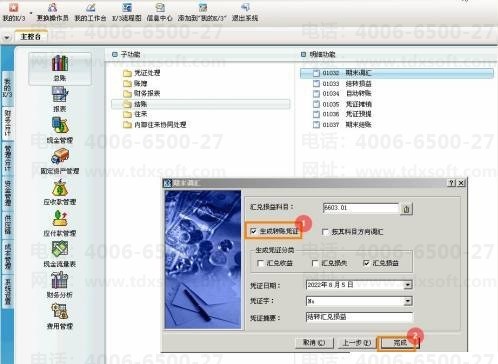The height and width of the screenshot is (364, 498).
Task: Open the 现金管理 module icon
Action: [60, 130]
